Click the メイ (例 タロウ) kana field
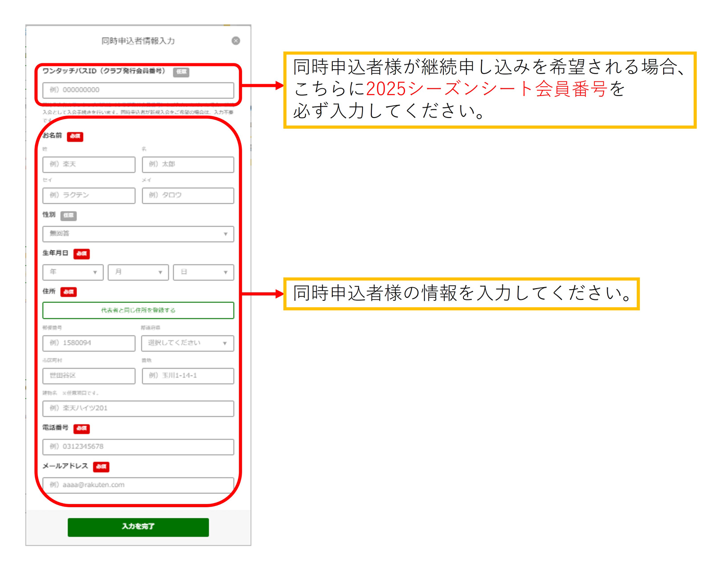The height and width of the screenshot is (568, 728). (188, 195)
